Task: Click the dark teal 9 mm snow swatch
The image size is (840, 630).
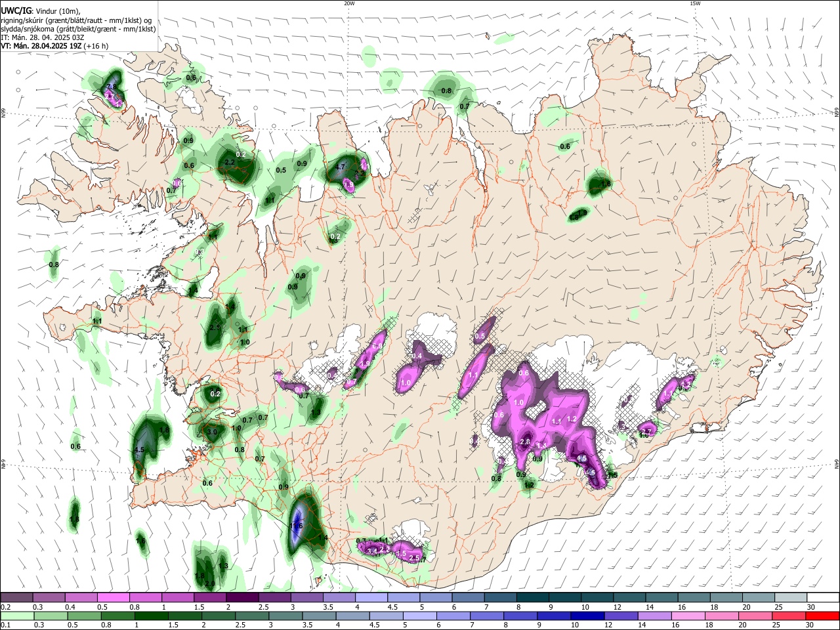Action: click(564, 598)
